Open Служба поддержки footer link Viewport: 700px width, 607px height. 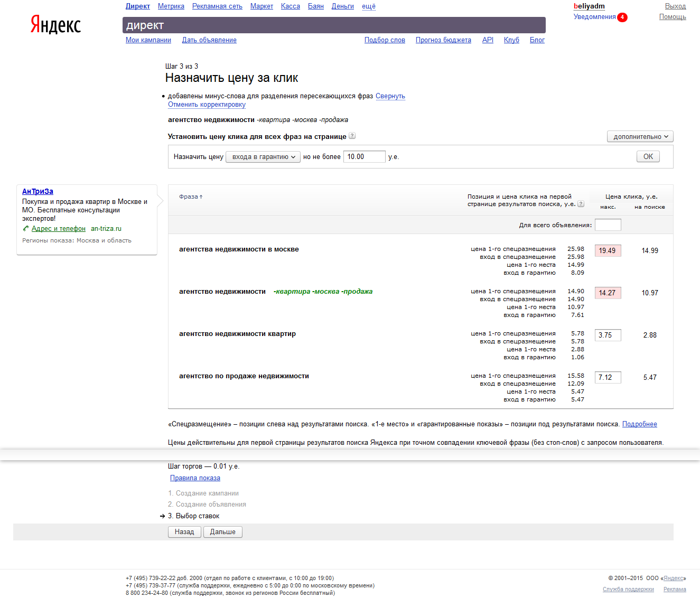628,590
